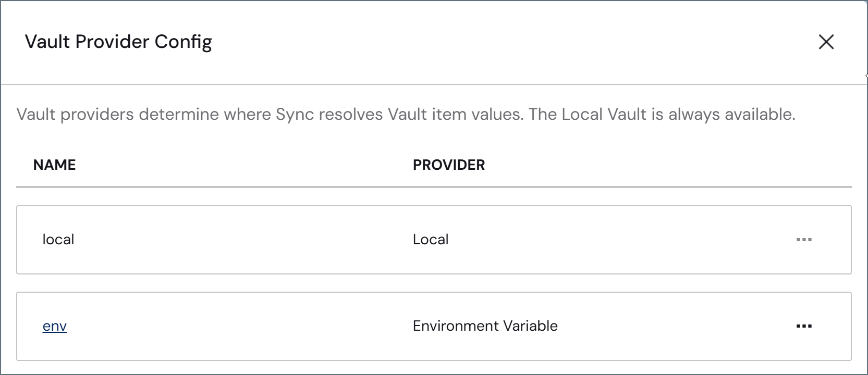Select the env vault row card
The height and width of the screenshot is (375, 868).
434,326
